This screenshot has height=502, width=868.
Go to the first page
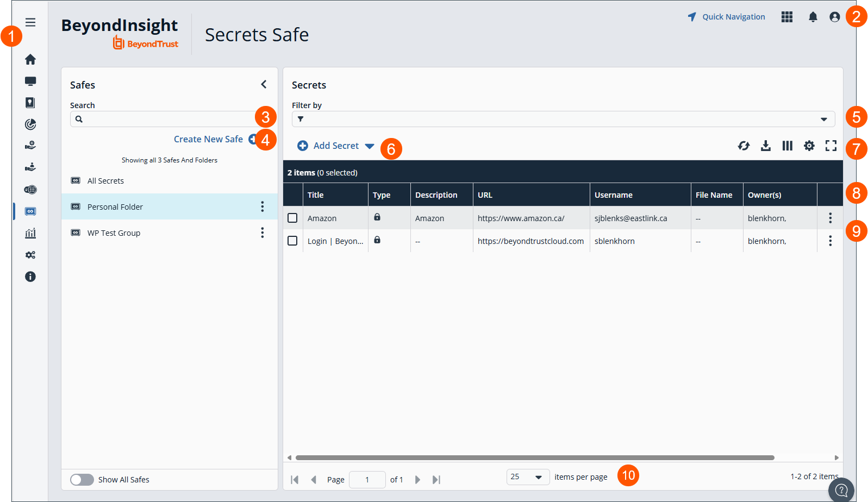[295, 480]
